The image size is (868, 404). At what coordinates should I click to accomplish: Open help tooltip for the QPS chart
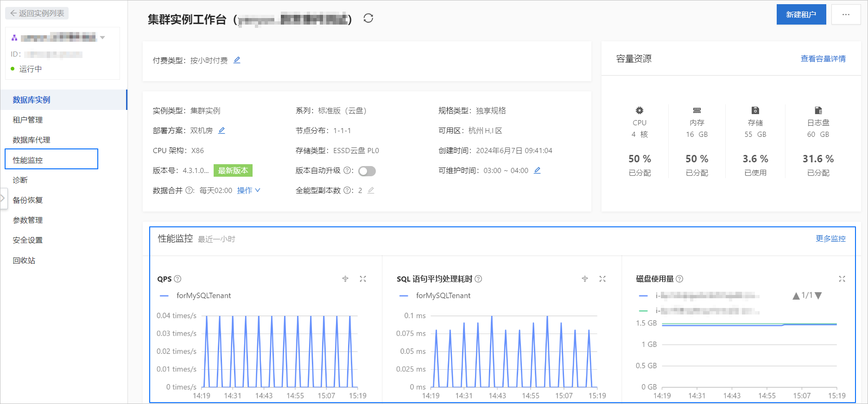click(x=177, y=279)
